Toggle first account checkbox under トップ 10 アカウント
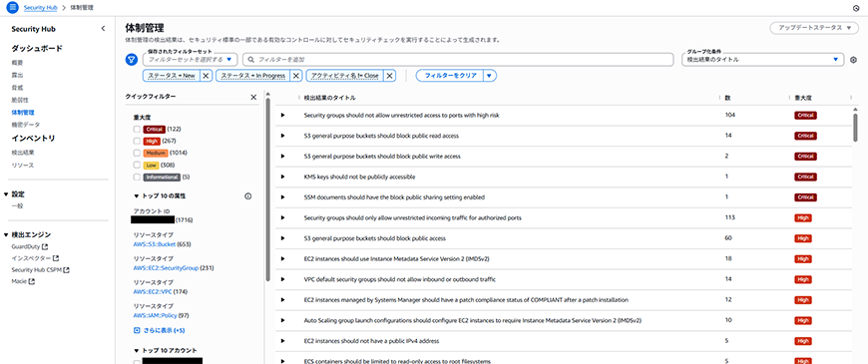This screenshot has width=868, height=364. pos(137,362)
